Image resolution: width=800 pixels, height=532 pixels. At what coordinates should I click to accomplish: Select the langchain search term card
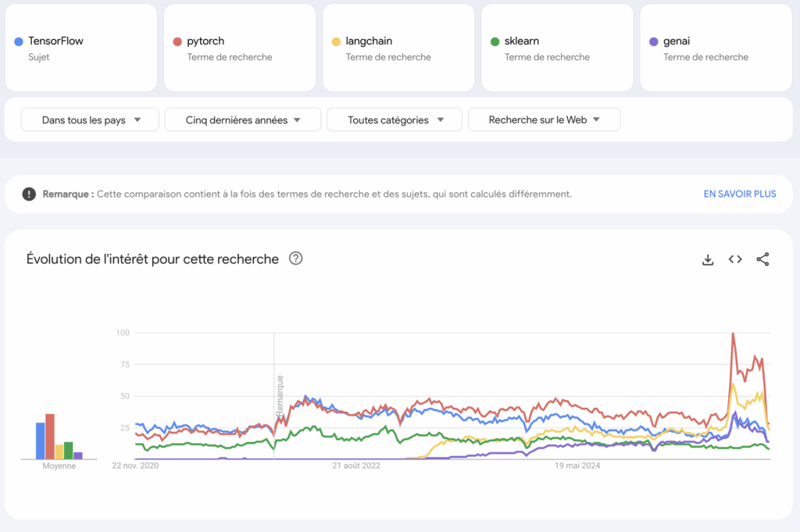pos(398,48)
